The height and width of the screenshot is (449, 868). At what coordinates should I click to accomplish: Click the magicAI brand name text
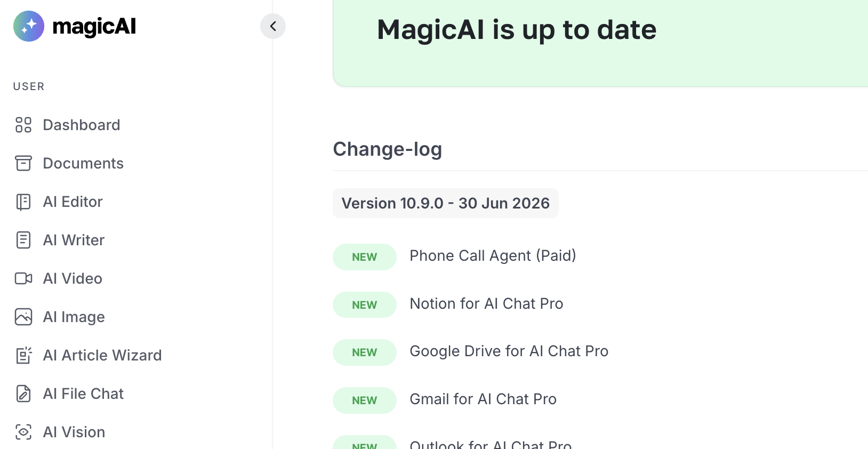point(94,26)
